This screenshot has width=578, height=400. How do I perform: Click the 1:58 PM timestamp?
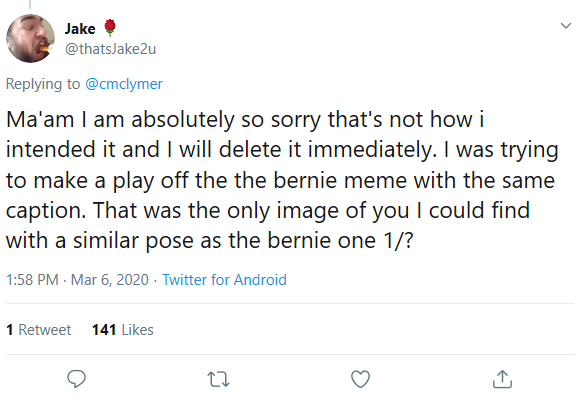(x=32, y=280)
